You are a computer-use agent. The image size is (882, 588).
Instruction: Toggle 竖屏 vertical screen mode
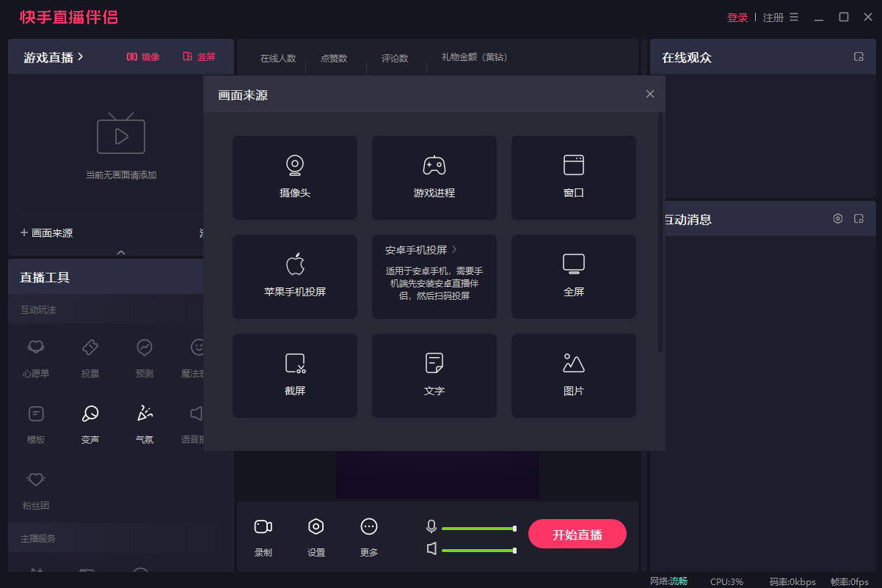[x=199, y=56]
